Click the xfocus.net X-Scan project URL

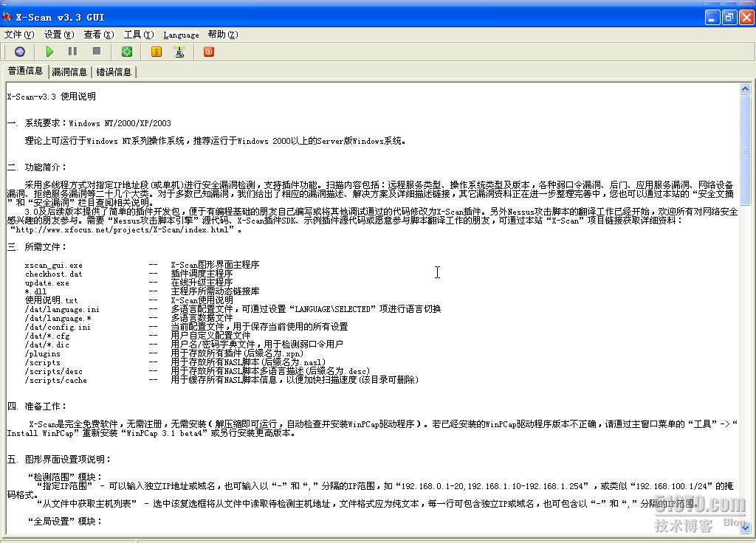123,230
